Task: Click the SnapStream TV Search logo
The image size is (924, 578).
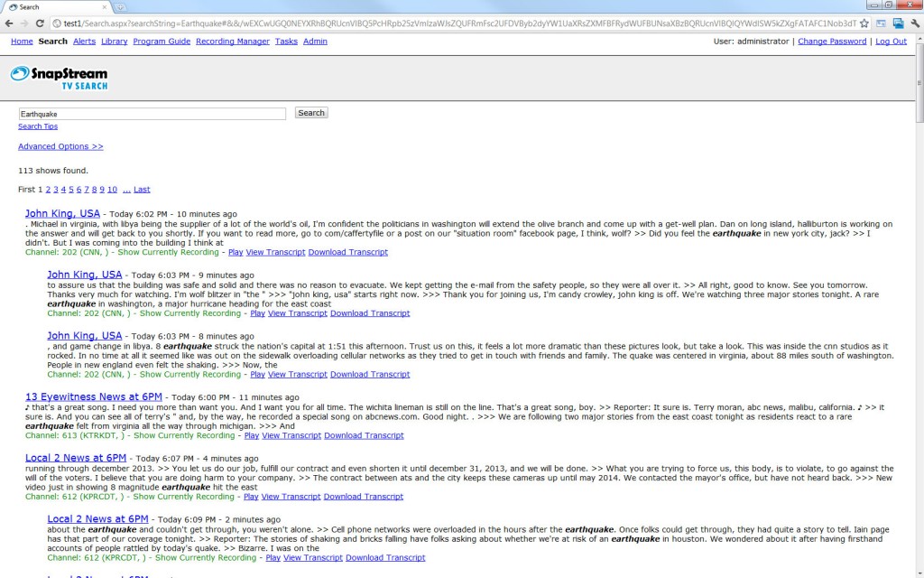Action: [x=59, y=79]
